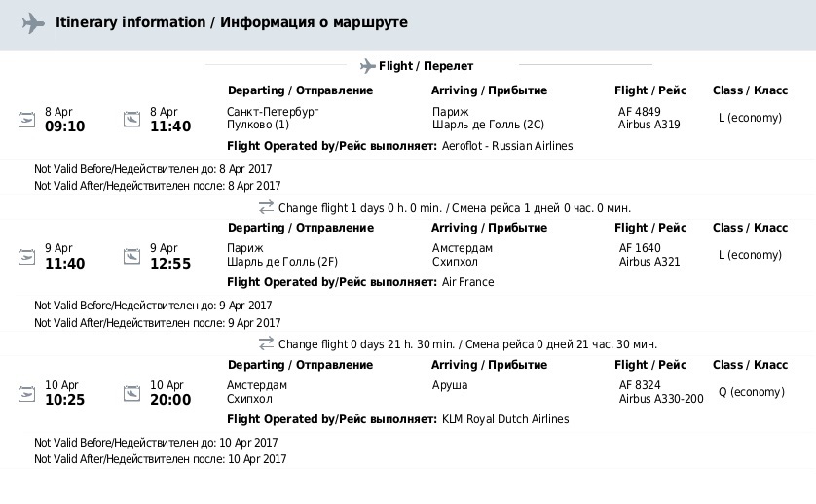Click the arrival icon for 8 Apr 11:40
816x504 pixels.
131,119
